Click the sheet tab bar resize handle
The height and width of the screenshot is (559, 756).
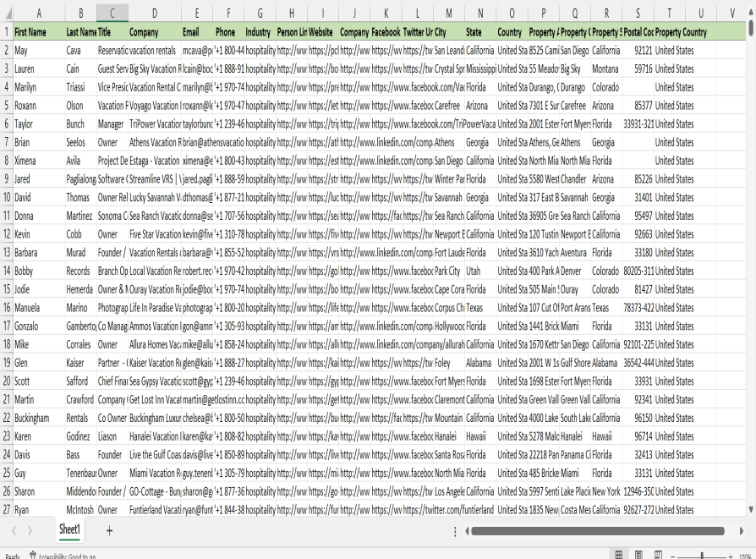coord(455,531)
